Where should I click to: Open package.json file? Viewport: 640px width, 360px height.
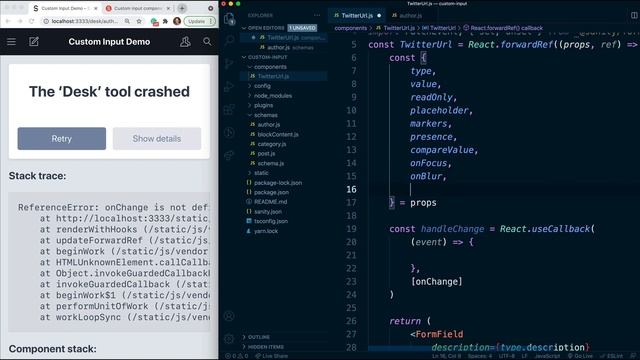(271, 192)
